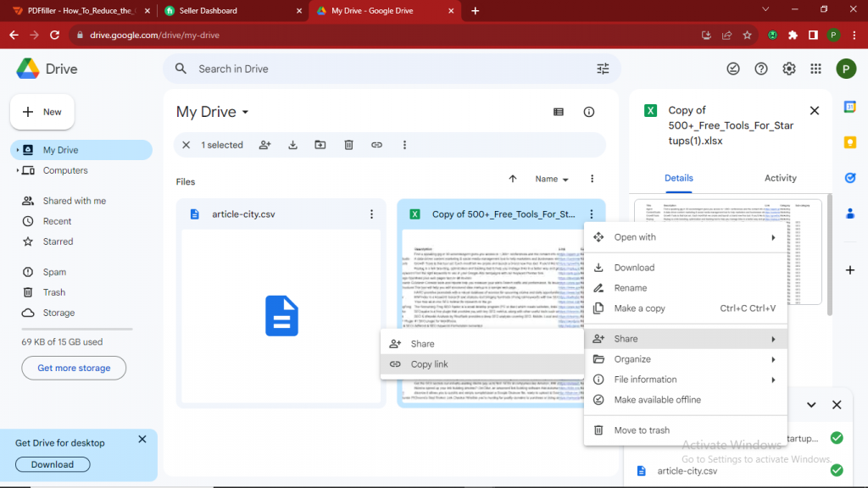Open Google Keep side panel
The image size is (868, 488).
point(850,141)
